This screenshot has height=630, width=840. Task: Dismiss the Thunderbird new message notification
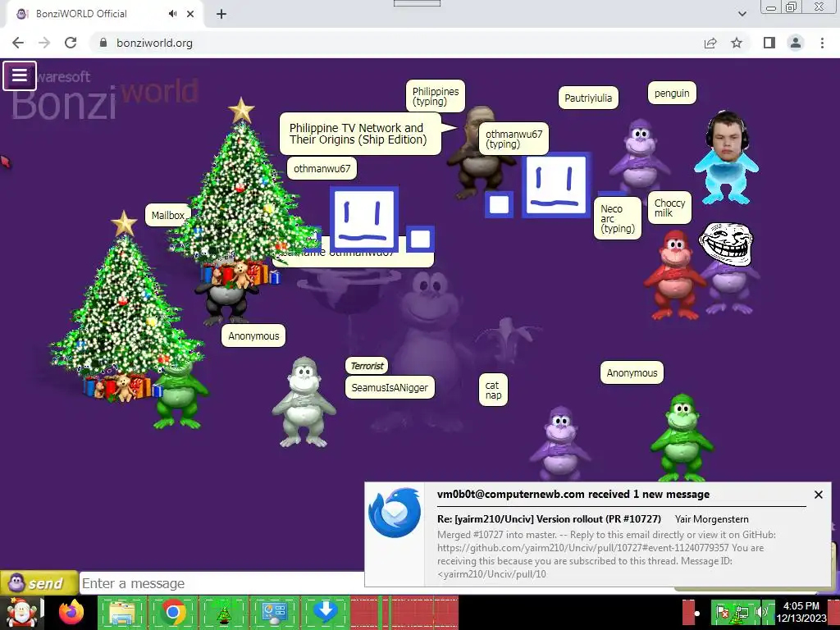coord(818,495)
